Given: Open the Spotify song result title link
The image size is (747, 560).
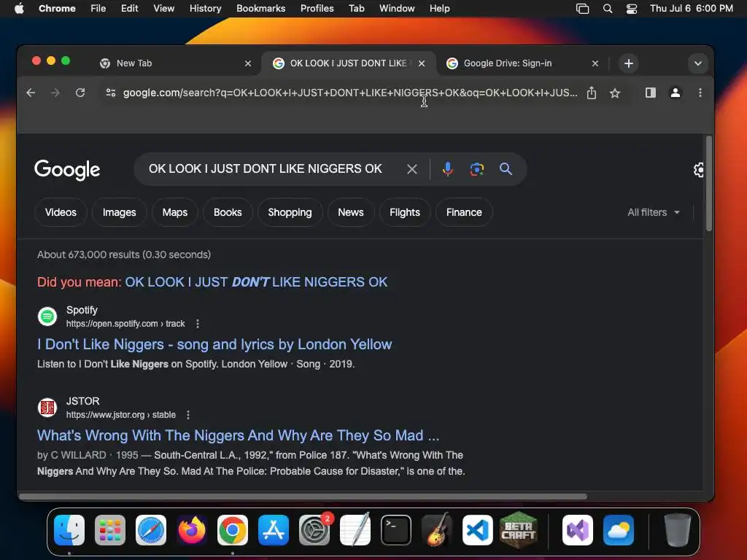Looking at the screenshot, I should coord(214,344).
